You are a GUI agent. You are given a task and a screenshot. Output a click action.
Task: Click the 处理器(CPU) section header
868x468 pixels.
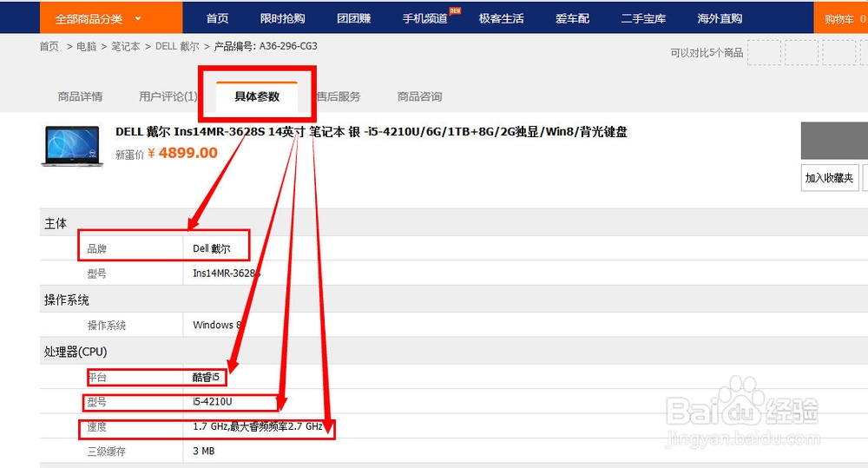pyautogui.click(x=76, y=352)
